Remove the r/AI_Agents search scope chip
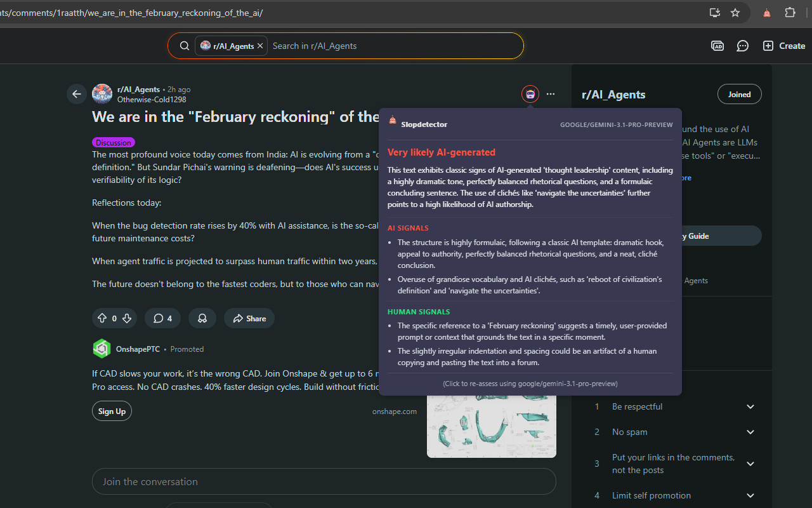Viewport: 812px width, 508px height. pos(260,46)
